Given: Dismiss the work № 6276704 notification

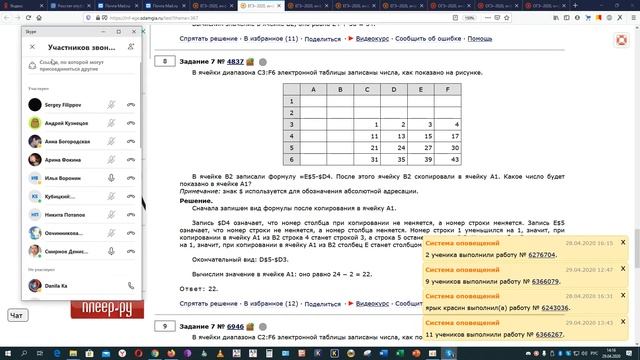Looking at the screenshot, I should (x=623, y=242).
